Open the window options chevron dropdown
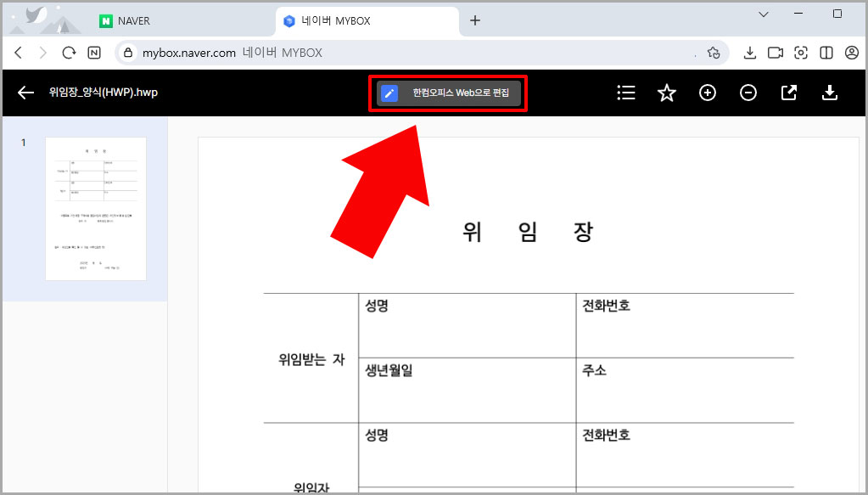Image resolution: width=868 pixels, height=495 pixels. [x=762, y=14]
